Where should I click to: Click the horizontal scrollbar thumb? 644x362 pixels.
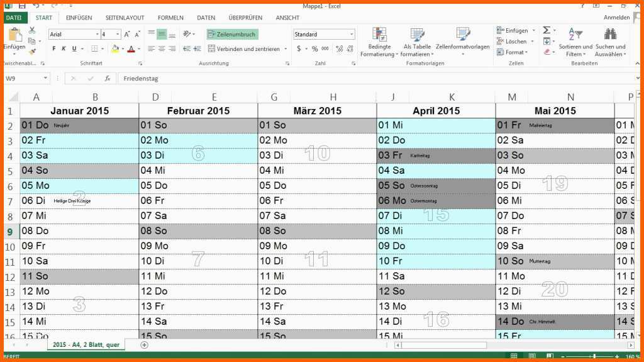click(444, 345)
